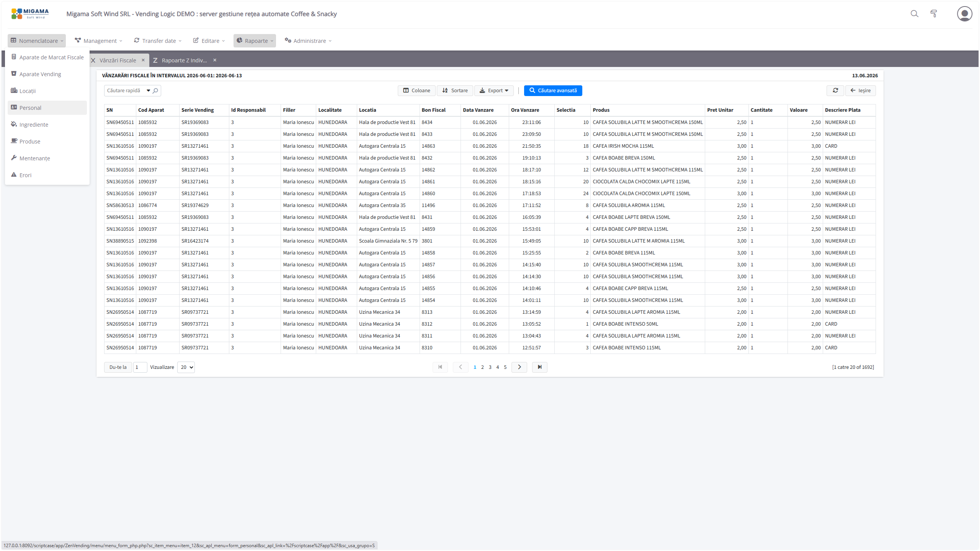Open Erori menu entry

pyautogui.click(x=47, y=175)
